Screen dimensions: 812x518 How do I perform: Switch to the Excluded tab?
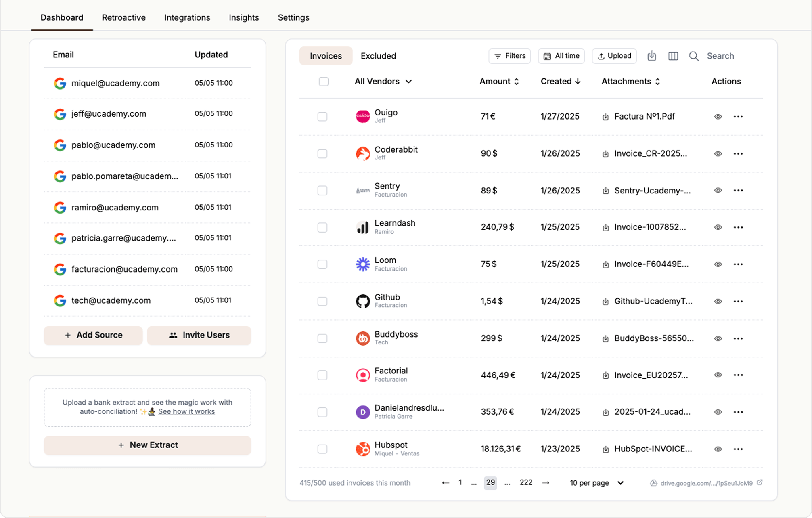click(378, 56)
